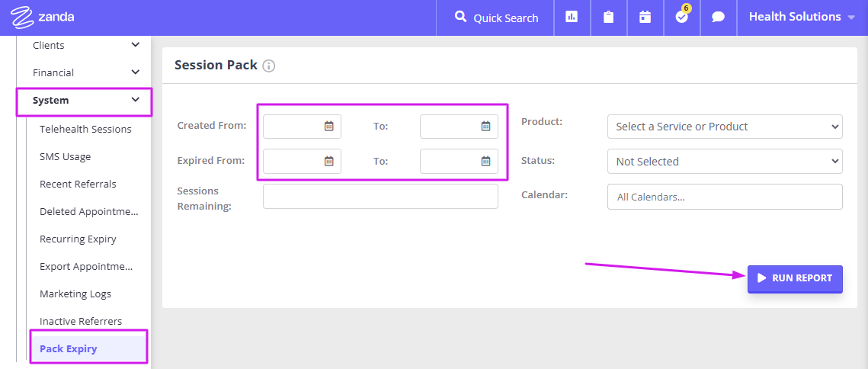Viewport: 868px width, 369px height.
Task: Click the Session Pack info icon
Action: [268, 66]
